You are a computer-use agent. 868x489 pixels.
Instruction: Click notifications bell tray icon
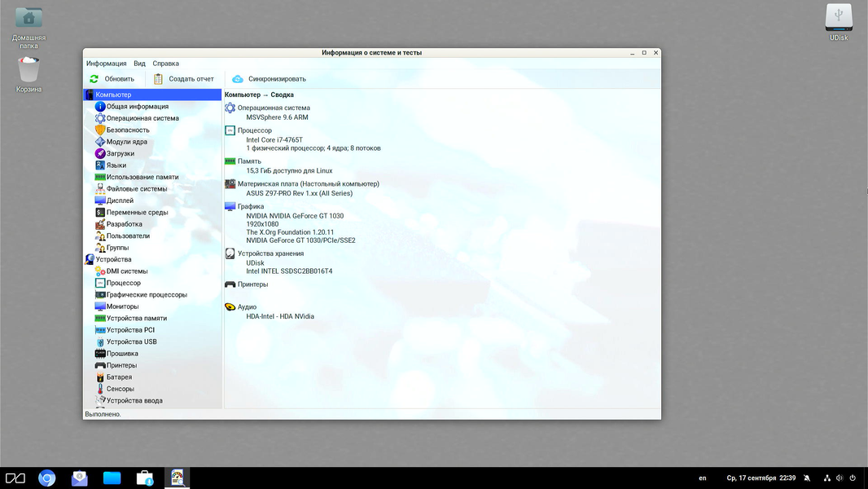(807, 478)
